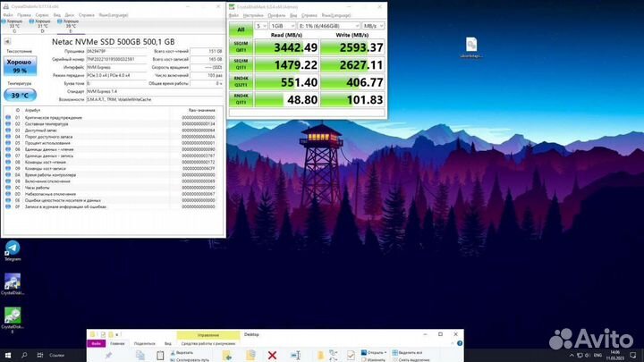Click the previous disk arrow in CrystalDiskInfo

point(7,41)
